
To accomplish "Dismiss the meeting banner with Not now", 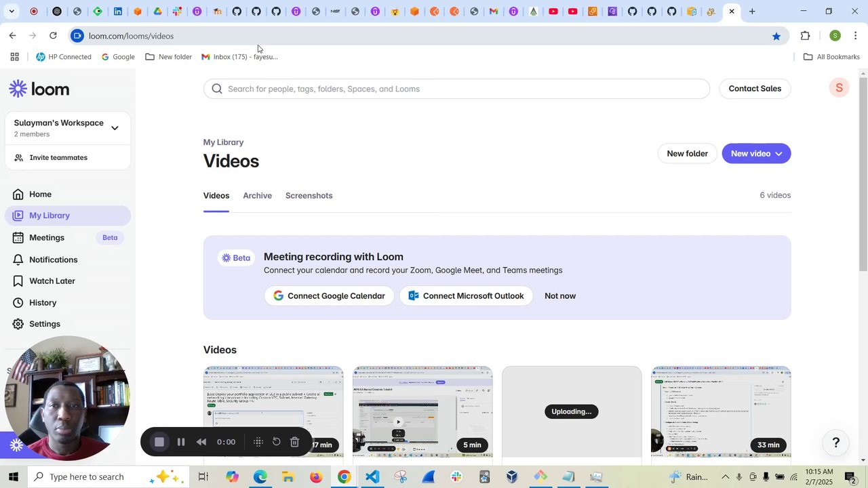I will [x=560, y=296].
